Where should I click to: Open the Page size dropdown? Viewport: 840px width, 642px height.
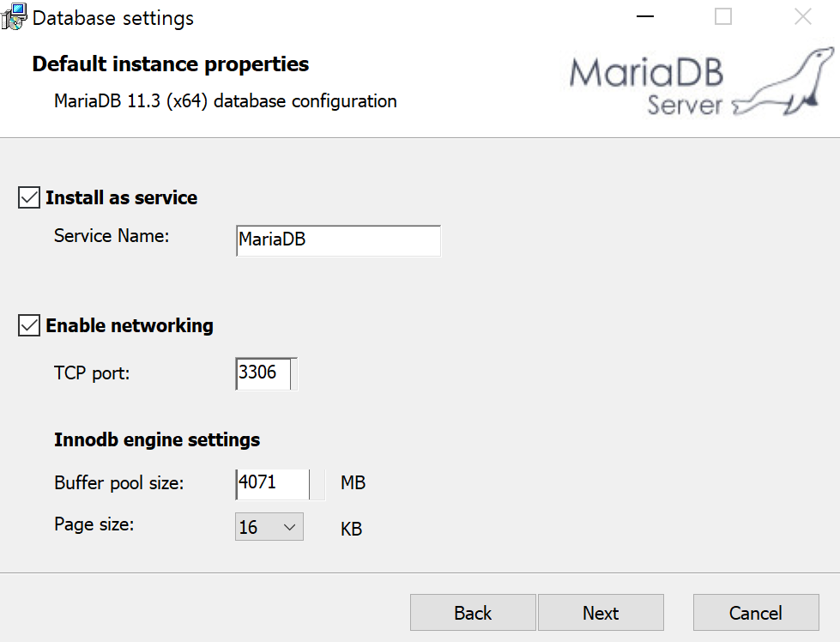point(269,527)
